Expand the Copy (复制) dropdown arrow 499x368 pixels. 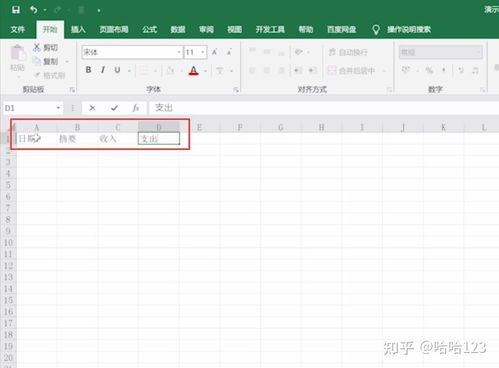pyautogui.click(x=67, y=62)
